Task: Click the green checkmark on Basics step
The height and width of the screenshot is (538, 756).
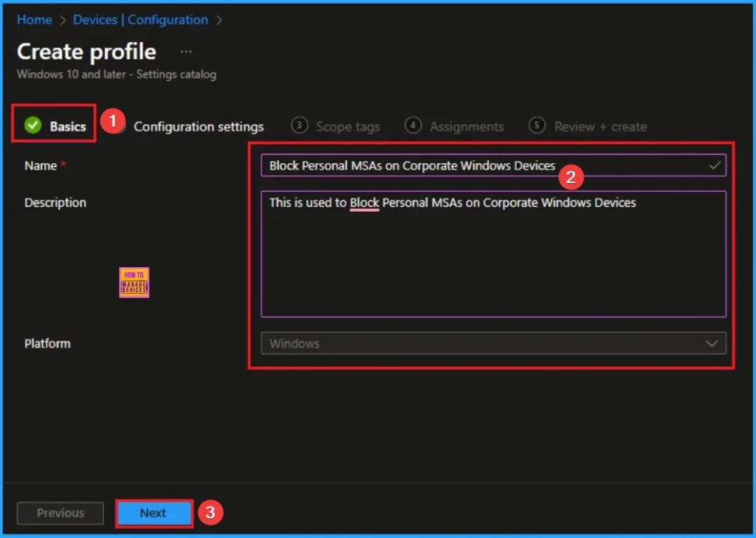Action: [x=32, y=125]
